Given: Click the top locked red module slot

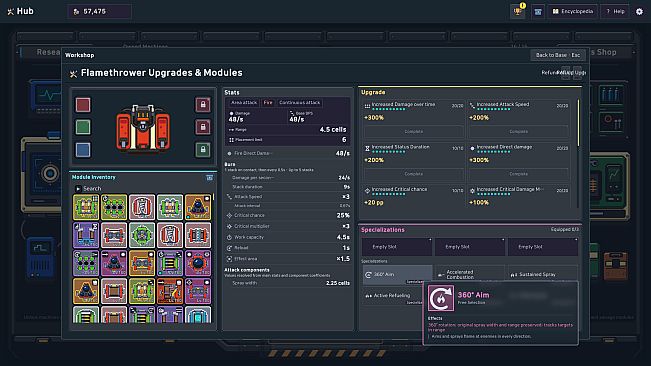Looking at the screenshot, I should (203, 105).
